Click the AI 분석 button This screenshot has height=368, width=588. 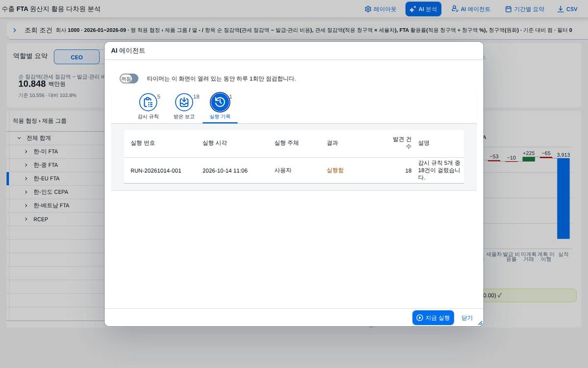[x=423, y=9]
